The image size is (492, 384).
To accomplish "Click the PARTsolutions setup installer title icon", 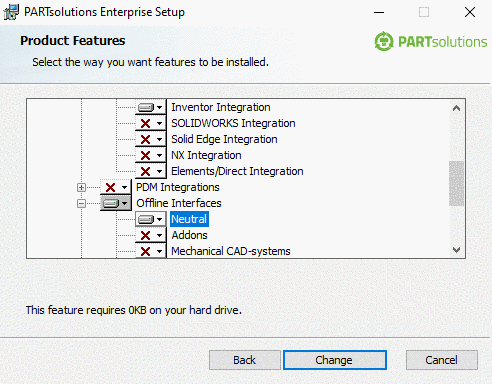I will 11,12.
